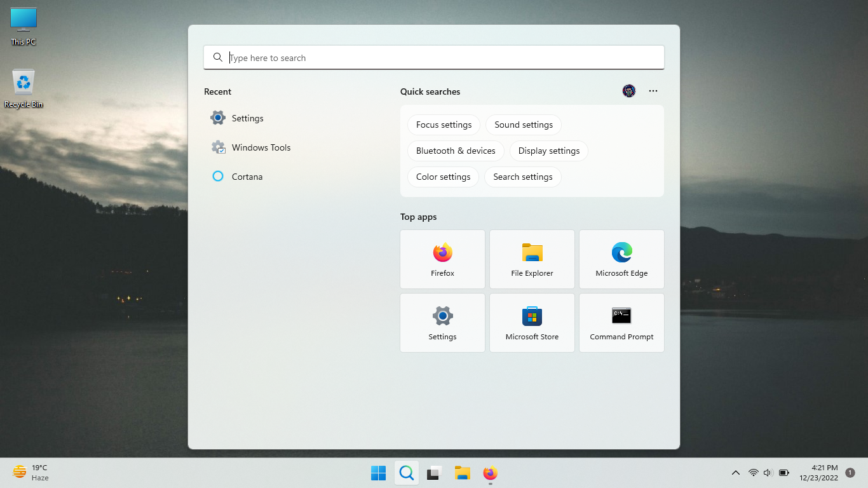Open the search options menu with three dots
This screenshot has height=488, width=868.
coord(653,91)
